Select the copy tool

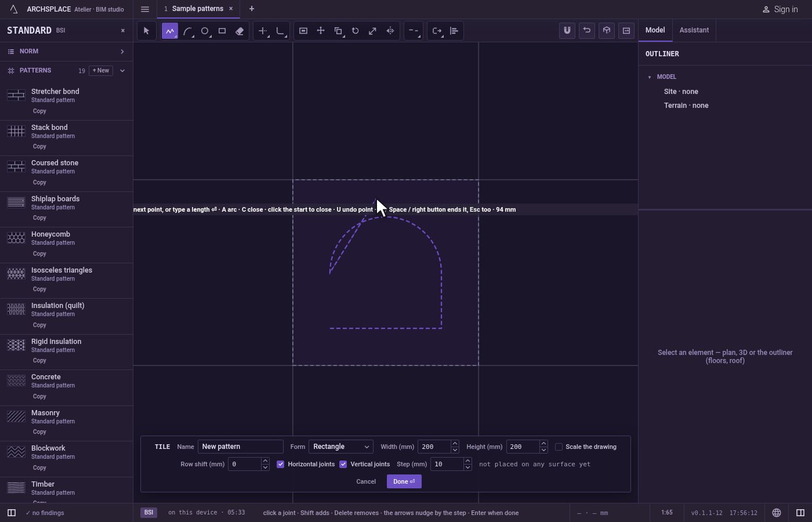pyautogui.click(x=338, y=31)
